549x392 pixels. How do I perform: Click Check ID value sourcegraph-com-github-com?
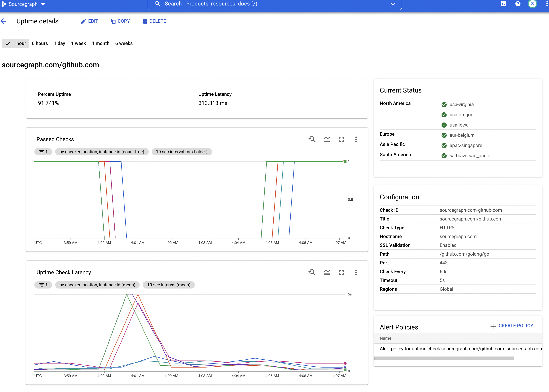(x=471, y=210)
